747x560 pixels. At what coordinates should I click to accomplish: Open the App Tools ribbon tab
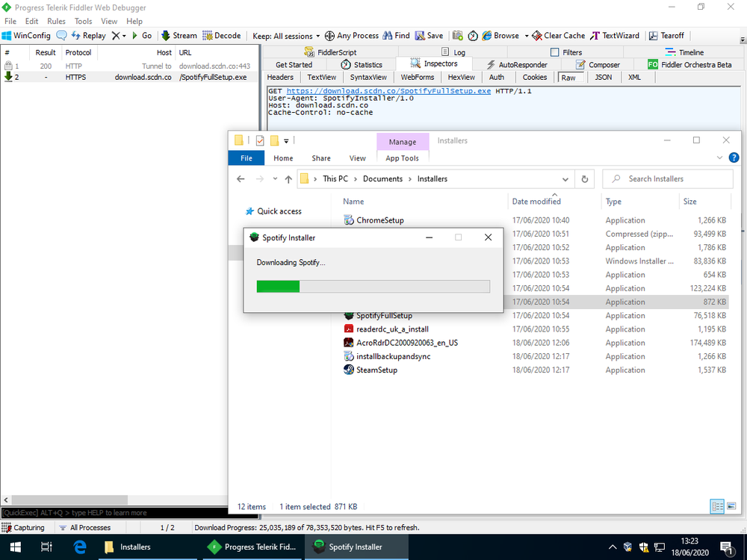tap(402, 158)
